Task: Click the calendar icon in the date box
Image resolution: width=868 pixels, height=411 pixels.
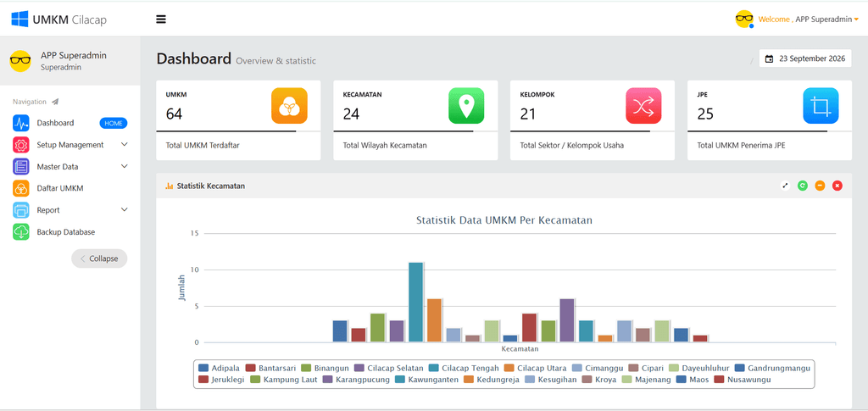Action: (x=770, y=58)
